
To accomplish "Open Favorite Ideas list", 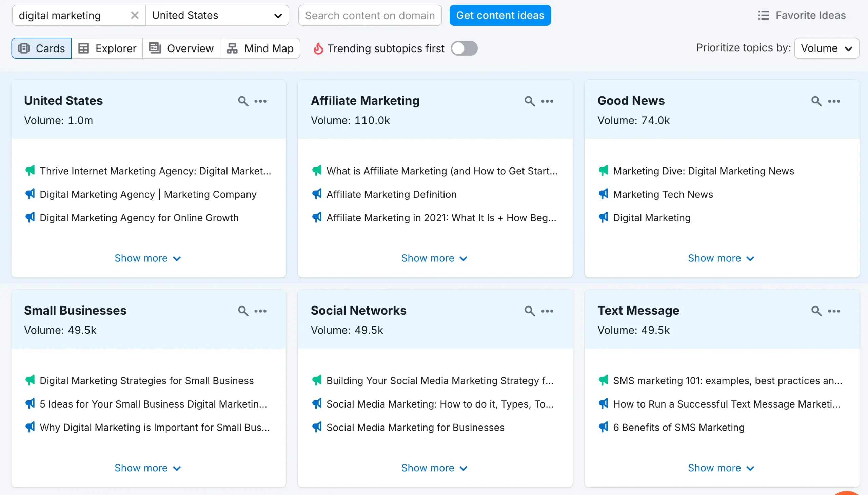I will [802, 15].
